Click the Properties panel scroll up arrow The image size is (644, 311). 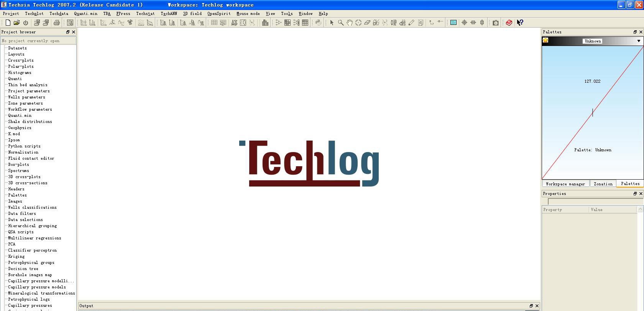click(x=640, y=209)
